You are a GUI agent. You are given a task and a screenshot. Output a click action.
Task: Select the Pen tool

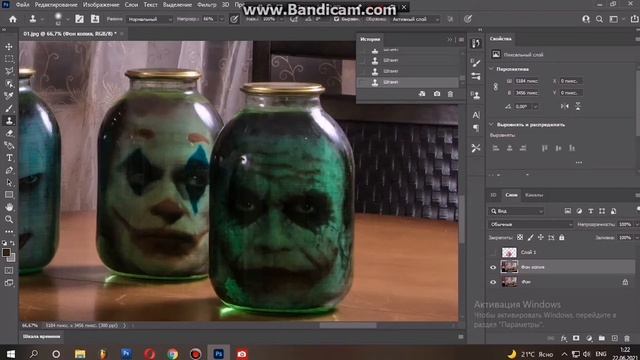pos(9,170)
